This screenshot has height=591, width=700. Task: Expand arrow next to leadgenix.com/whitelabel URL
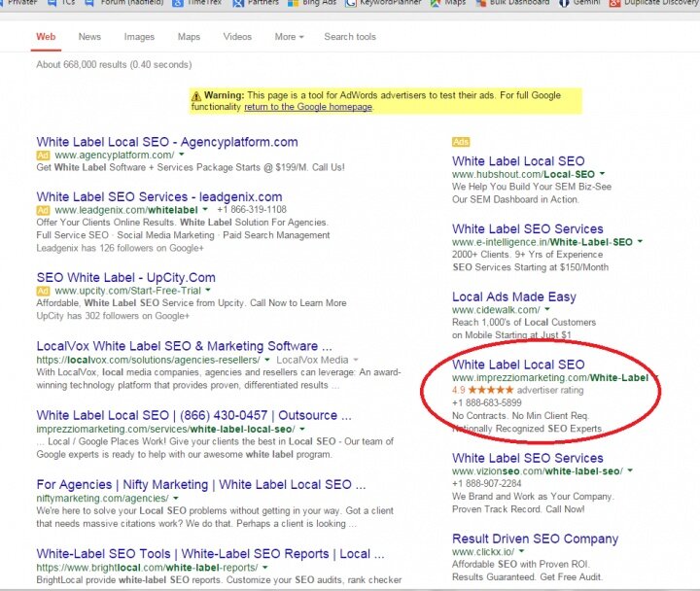(205, 209)
